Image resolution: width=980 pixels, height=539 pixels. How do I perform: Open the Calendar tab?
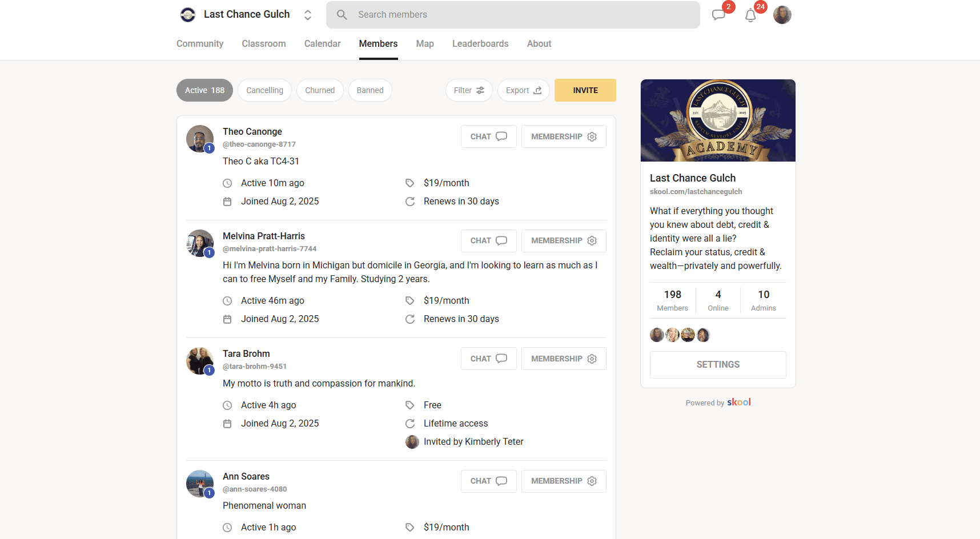[x=323, y=44]
